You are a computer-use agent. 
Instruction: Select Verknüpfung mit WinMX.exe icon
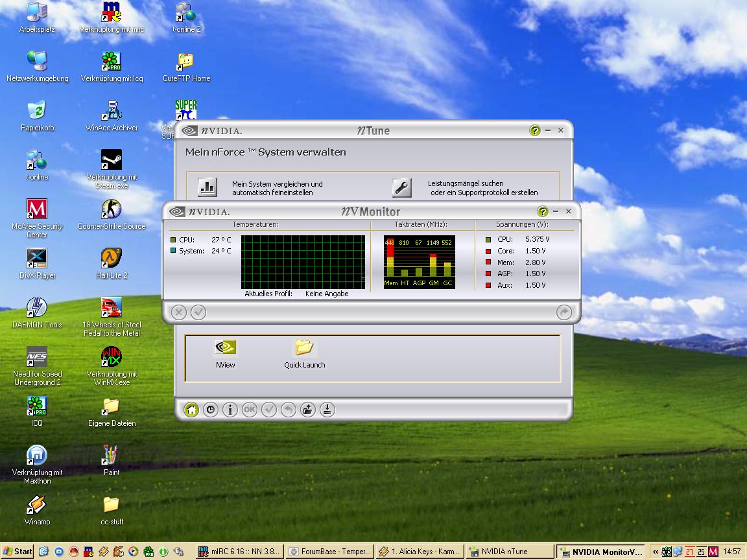(112, 366)
